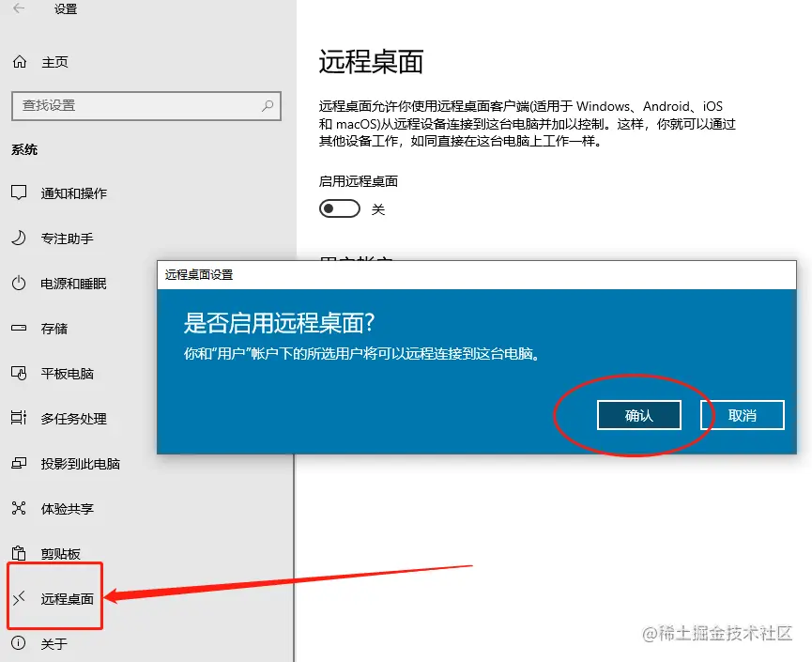Select 多任务处理 in sidebar

click(74, 419)
